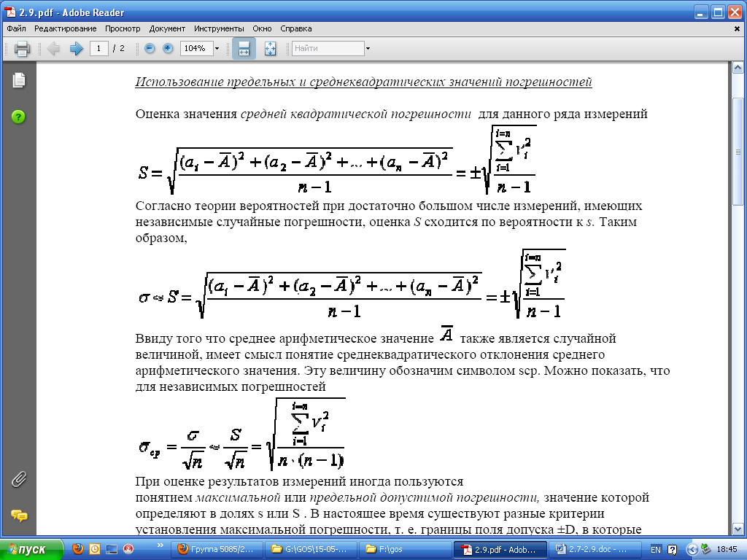Open the Документ menu
Image resolution: width=747 pixels, height=560 pixels.
167,28
